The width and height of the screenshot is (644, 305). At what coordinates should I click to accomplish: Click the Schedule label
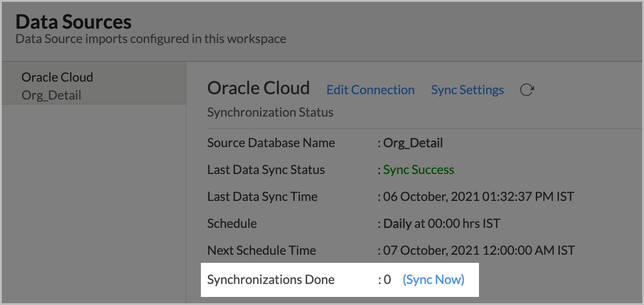click(x=232, y=223)
